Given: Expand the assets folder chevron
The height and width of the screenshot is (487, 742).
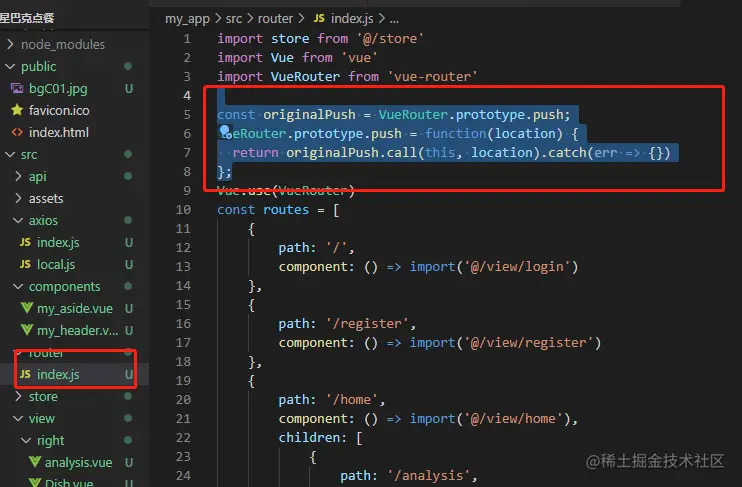Looking at the screenshot, I should coord(18,198).
